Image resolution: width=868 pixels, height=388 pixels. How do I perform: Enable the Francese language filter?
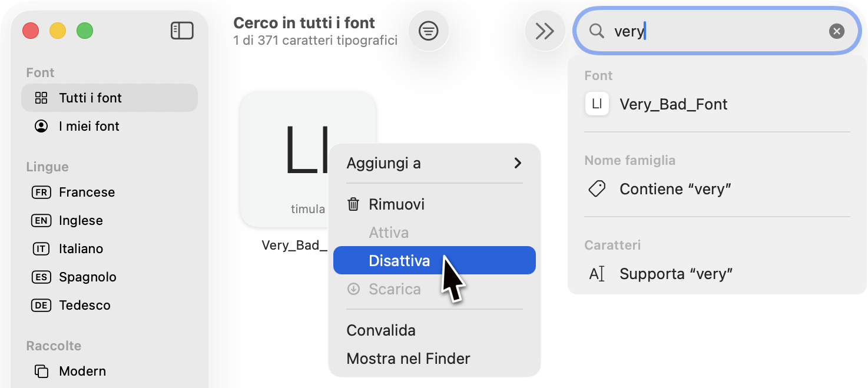(x=41, y=192)
